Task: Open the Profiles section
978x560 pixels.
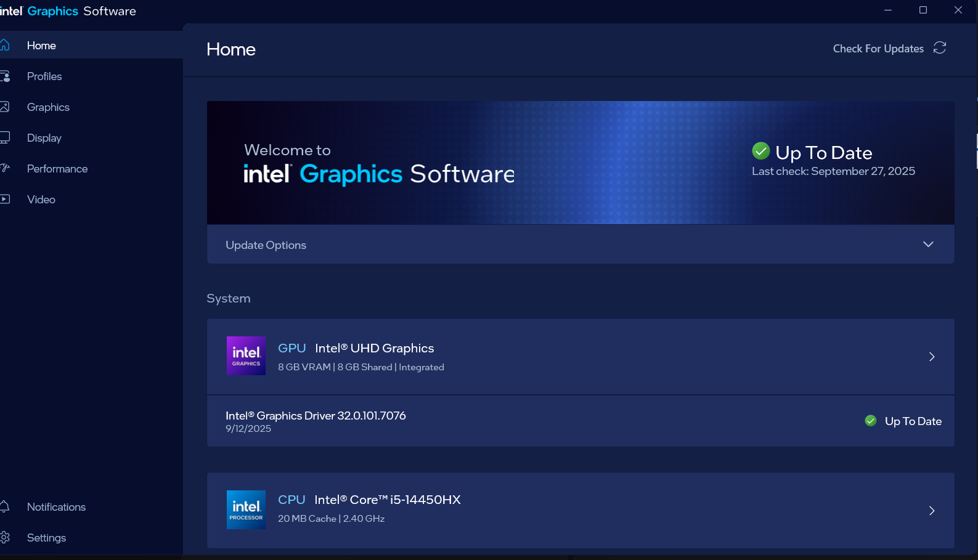Action: coord(91,76)
